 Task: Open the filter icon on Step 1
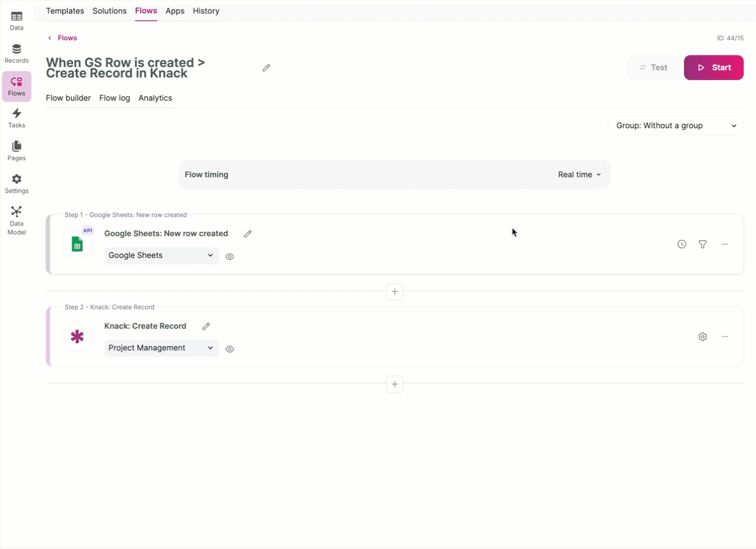703,244
